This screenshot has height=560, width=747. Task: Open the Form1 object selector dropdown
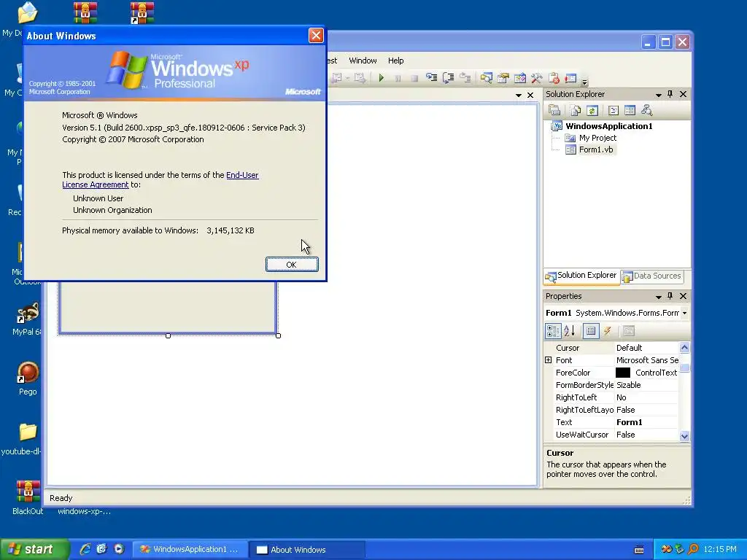[x=684, y=313]
